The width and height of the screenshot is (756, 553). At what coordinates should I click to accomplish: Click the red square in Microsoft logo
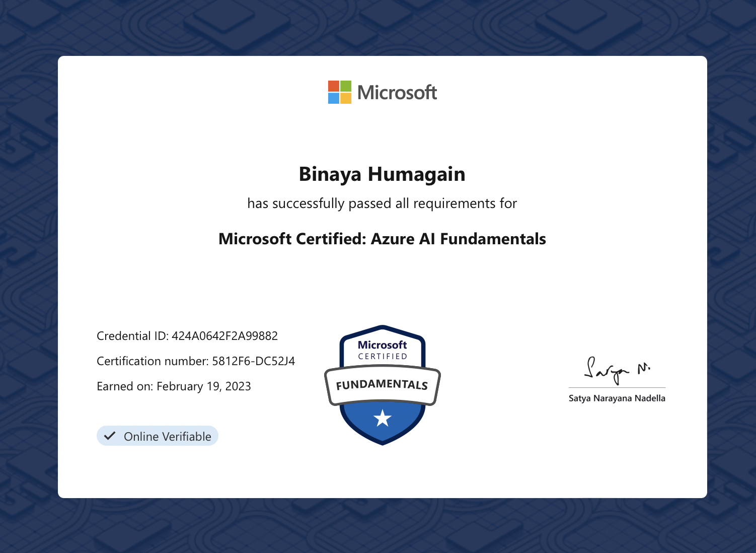(x=334, y=86)
